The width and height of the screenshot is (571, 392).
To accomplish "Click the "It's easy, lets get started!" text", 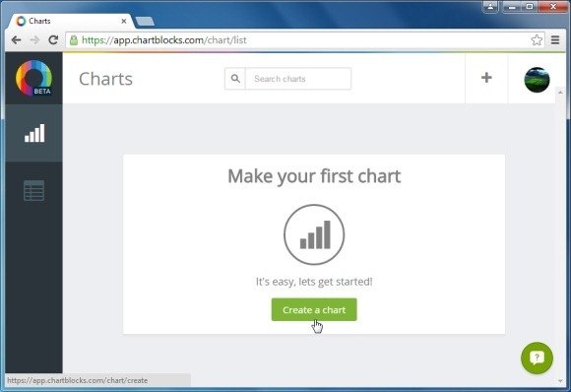I will point(314,282).
